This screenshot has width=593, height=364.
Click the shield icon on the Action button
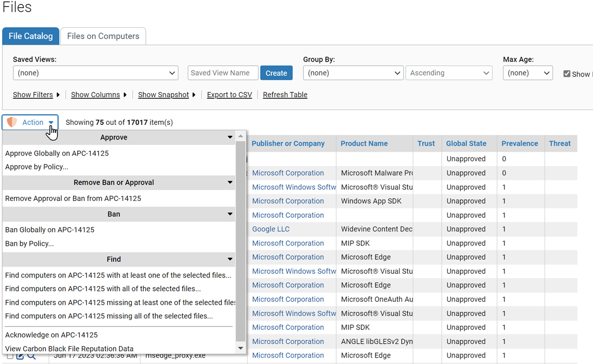12,122
